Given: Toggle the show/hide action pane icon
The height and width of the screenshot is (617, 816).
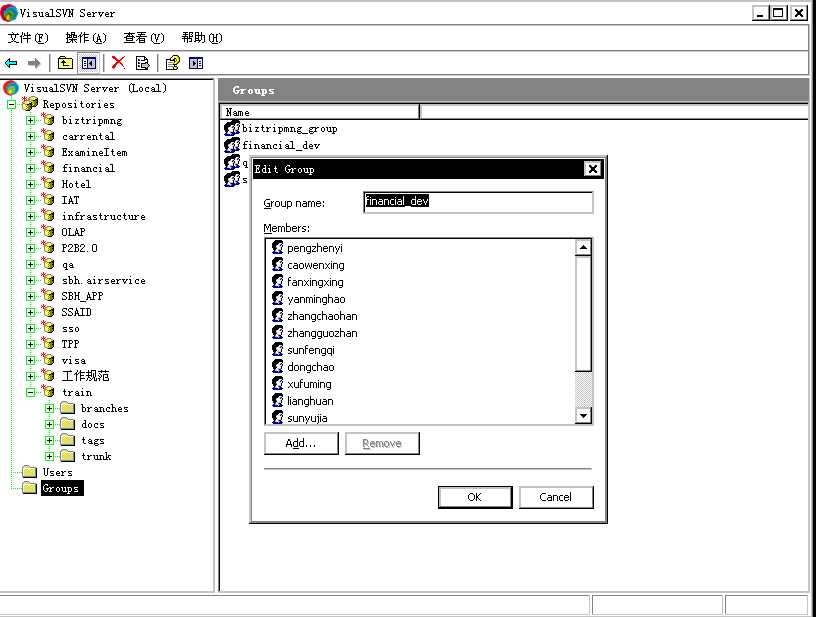Looking at the screenshot, I should pyautogui.click(x=196, y=63).
